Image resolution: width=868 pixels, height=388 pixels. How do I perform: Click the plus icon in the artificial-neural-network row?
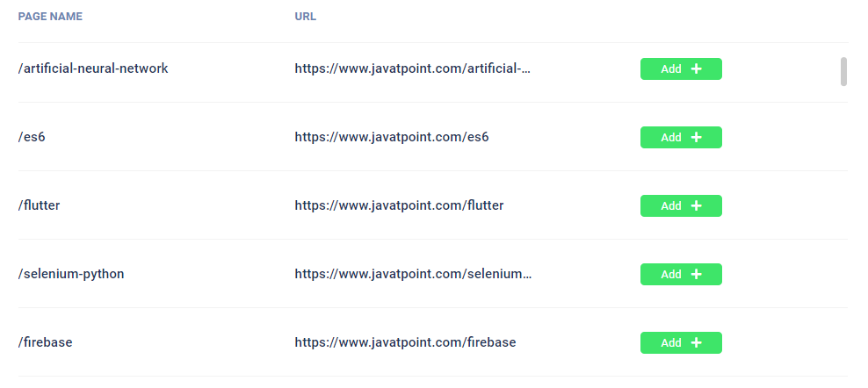(697, 68)
